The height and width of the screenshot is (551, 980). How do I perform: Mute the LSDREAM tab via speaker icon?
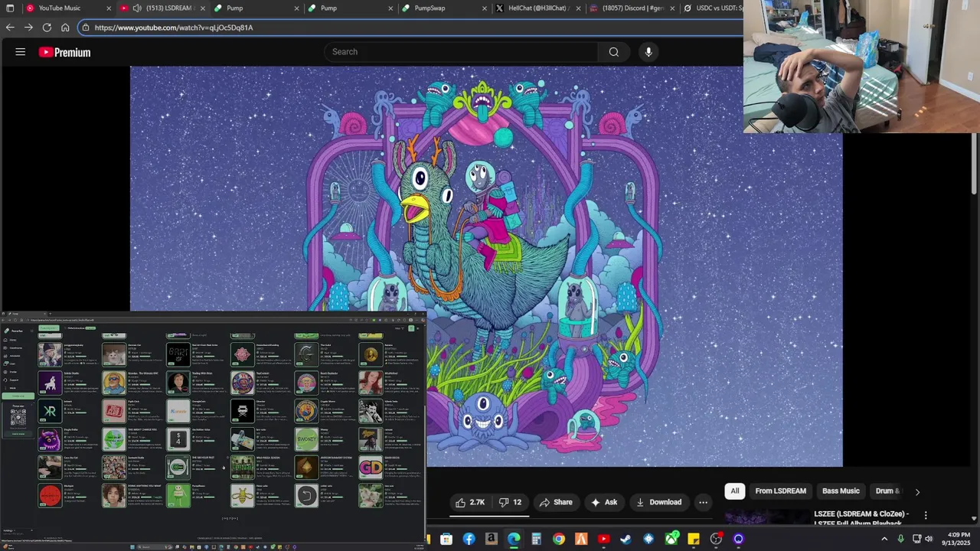(137, 8)
